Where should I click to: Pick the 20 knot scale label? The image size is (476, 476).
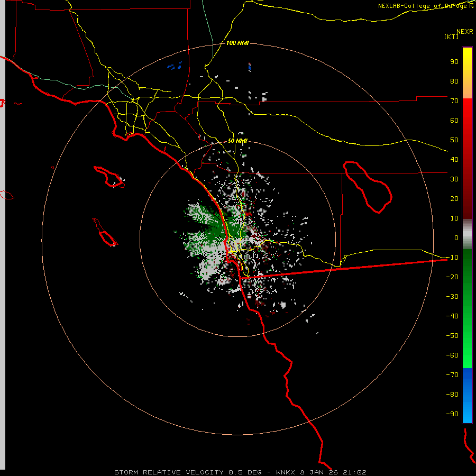pyautogui.click(x=454, y=198)
